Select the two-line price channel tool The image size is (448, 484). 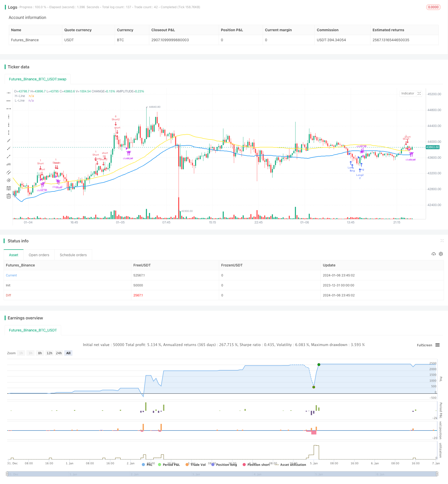click(9, 172)
